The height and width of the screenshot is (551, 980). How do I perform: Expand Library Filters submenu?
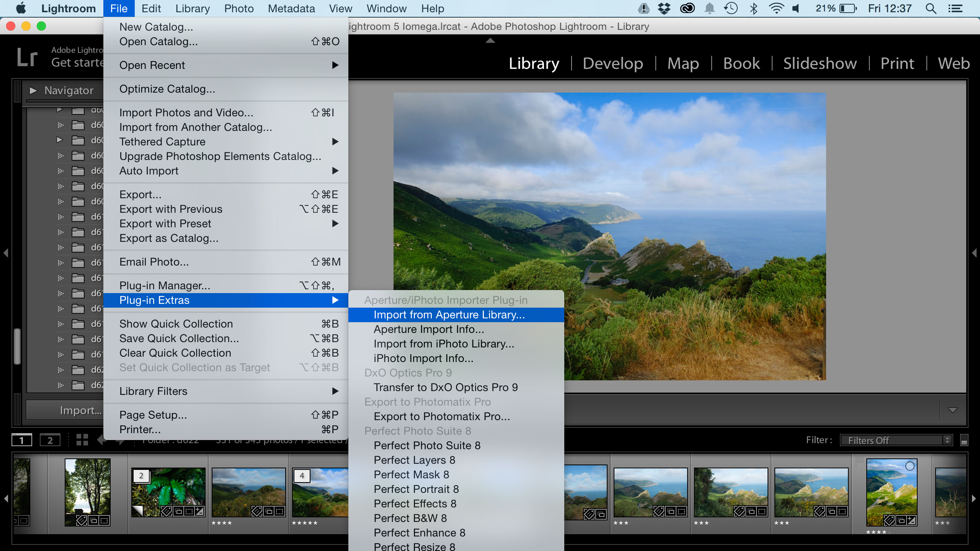[x=226, y=391]
